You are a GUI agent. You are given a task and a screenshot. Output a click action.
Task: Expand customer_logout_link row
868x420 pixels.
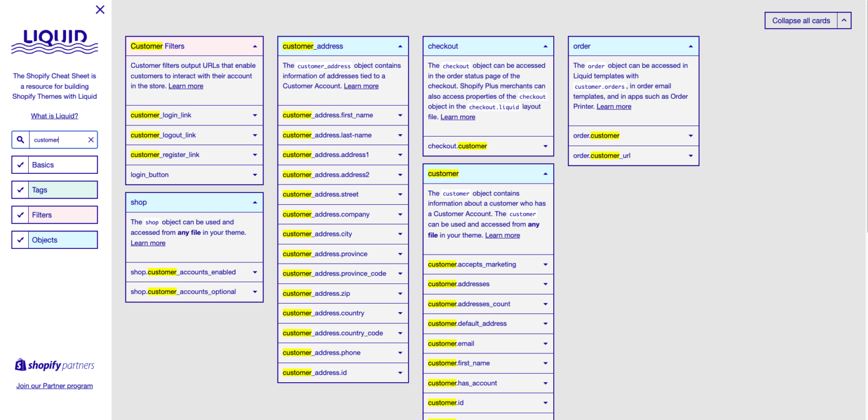tap(194, 135)
